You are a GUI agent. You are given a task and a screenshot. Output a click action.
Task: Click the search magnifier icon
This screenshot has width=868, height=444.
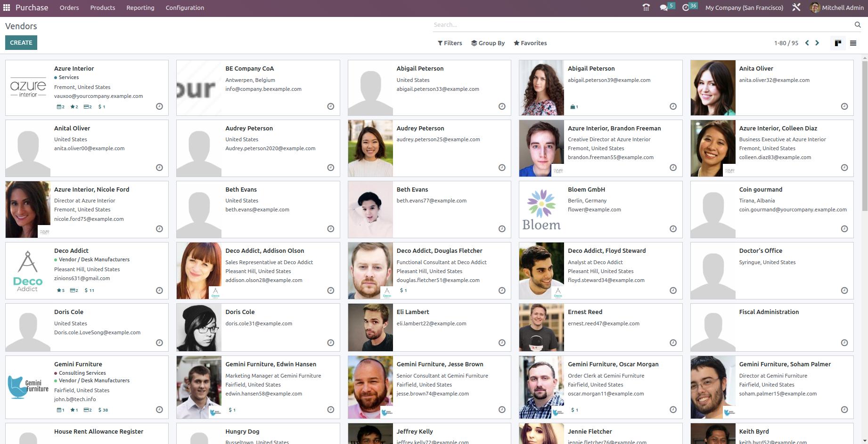pyautogui.click(x=858, y=24)
